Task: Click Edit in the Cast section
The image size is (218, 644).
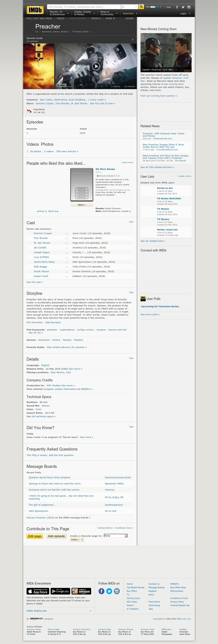Action: [x=131, y=222]
